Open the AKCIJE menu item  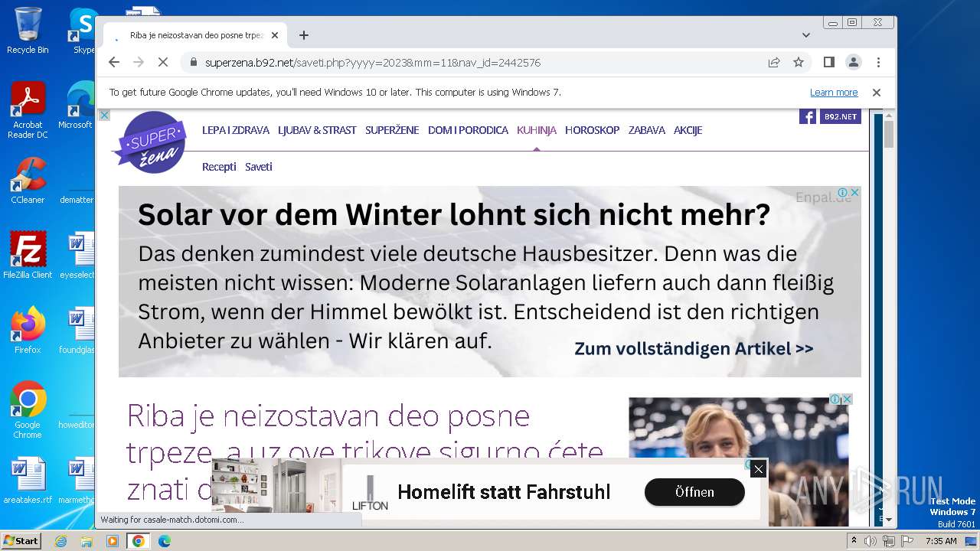(688, 130)
